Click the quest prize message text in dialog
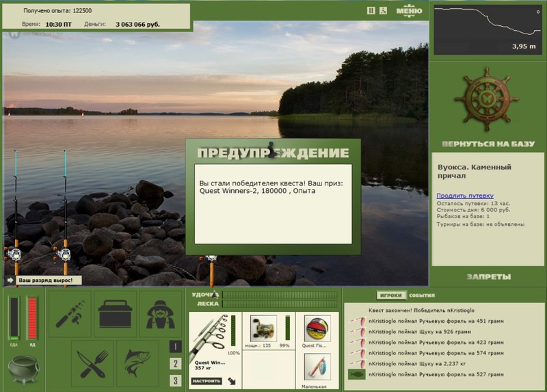Screen dimensions: 547x392 (x=271, y=187)
